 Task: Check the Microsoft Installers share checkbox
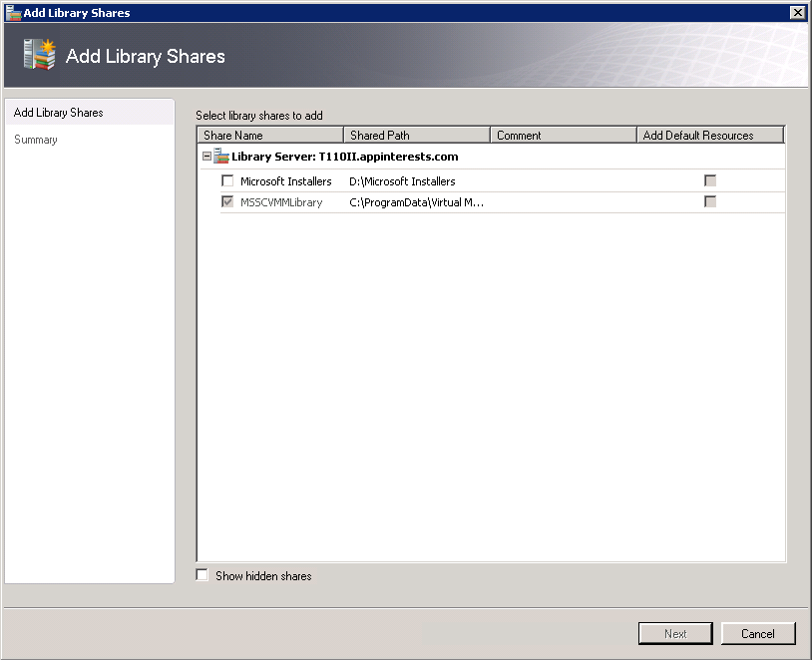pyautogui.click(x=227, y=181)
